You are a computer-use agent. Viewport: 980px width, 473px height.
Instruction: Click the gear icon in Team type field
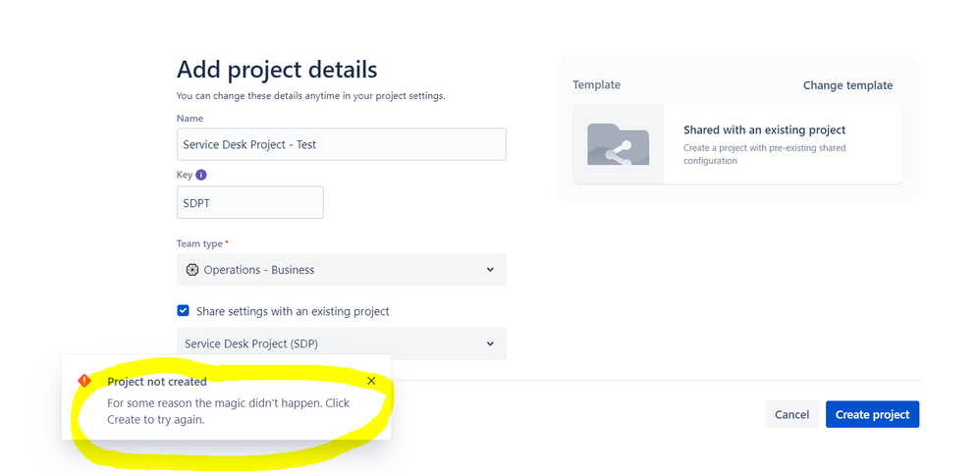click(x=192, y=270)
